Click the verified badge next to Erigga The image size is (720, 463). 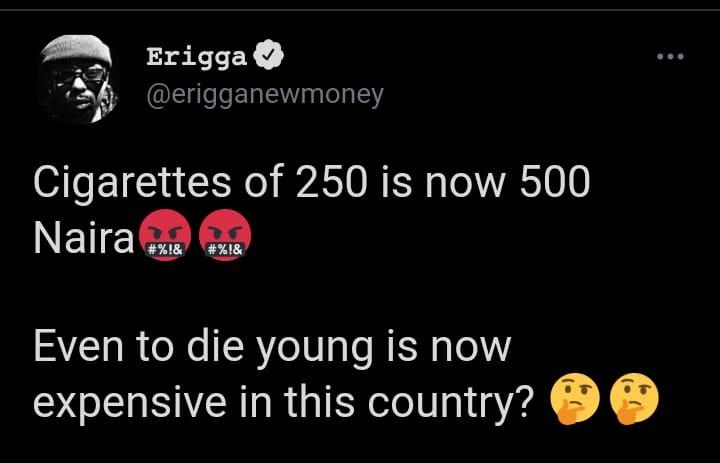point(269,55)
